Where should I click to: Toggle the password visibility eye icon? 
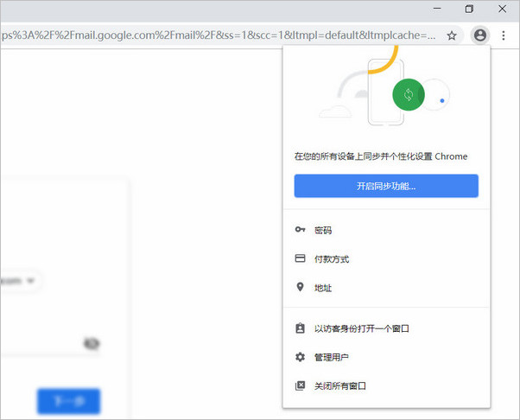click(x=92, y=344)
